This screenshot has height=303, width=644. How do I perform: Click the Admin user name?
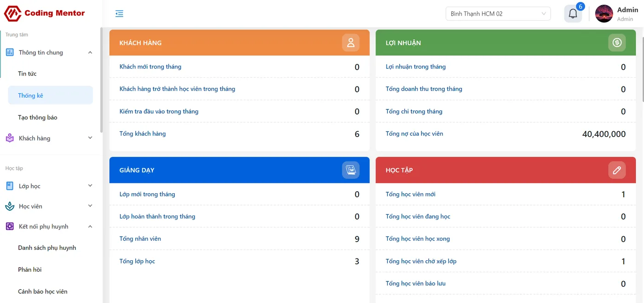click(627, 10)
